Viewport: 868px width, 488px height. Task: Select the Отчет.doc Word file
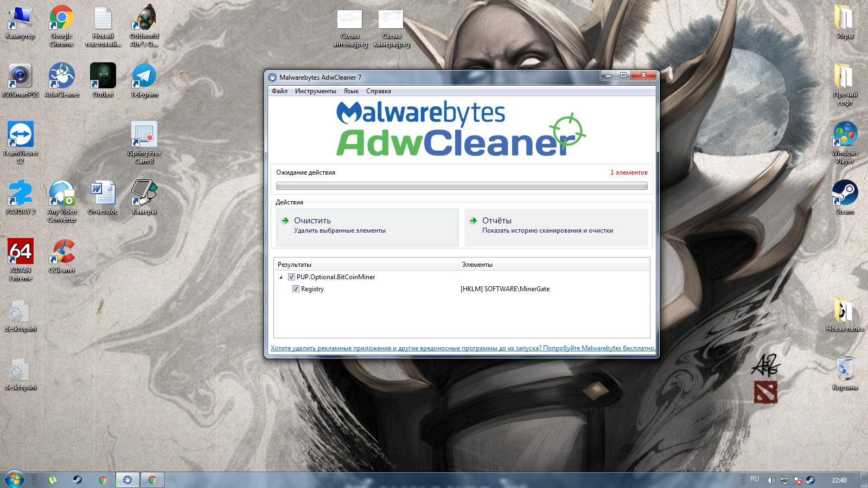[x=103, y=197]
